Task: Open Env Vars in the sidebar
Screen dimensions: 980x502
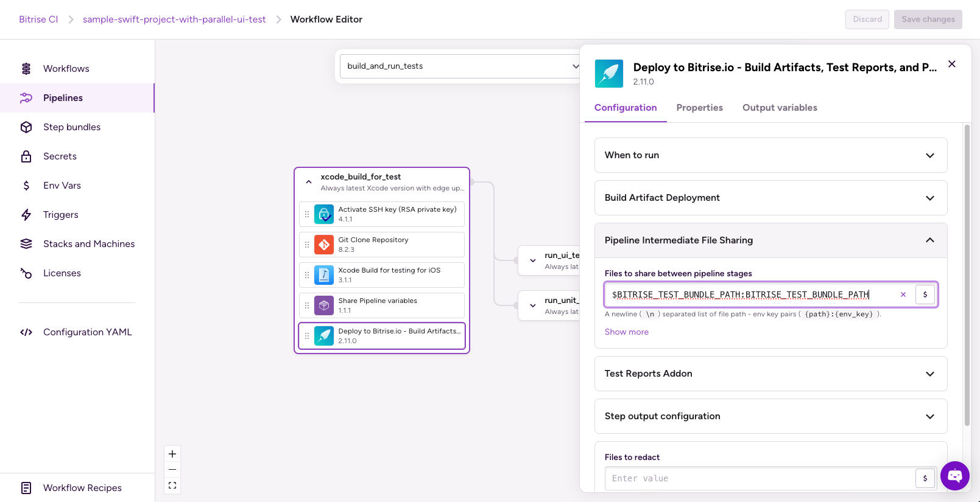Action: click(77, 186)
